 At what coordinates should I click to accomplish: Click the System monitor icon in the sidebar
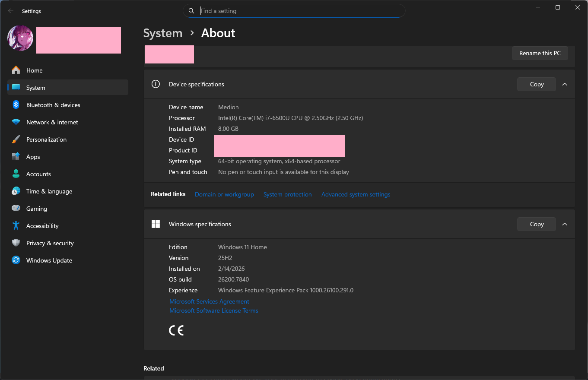click(x=16, y=88)
